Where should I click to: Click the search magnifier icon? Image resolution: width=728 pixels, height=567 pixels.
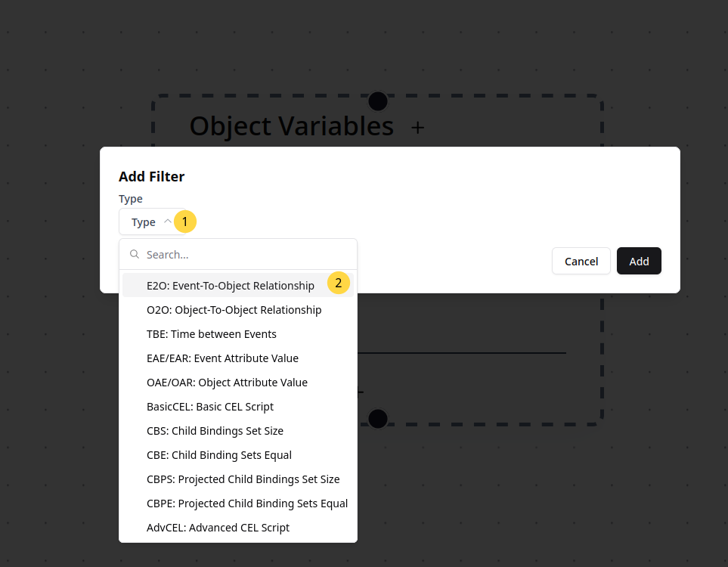[135, 254]
